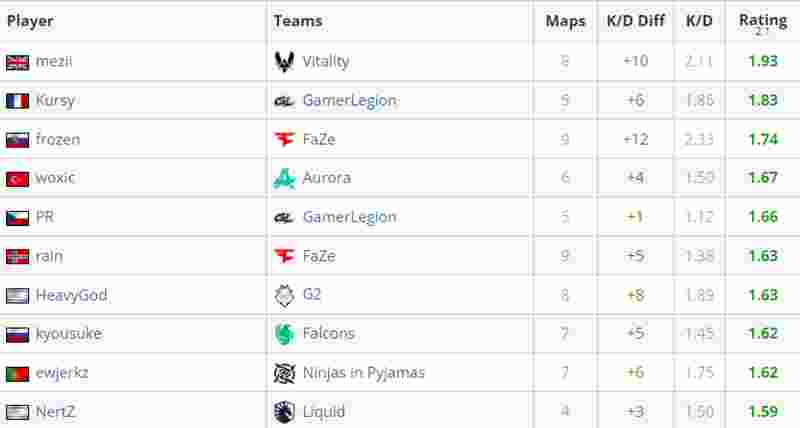Click the Liquid team logo icon
Screen dimensions: 800x428
pos(284,412)
